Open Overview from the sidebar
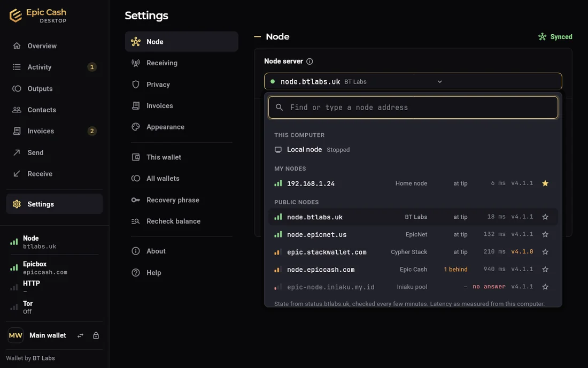Image resolution: width=588 pixels, height=368 pixels. [55, 46]
